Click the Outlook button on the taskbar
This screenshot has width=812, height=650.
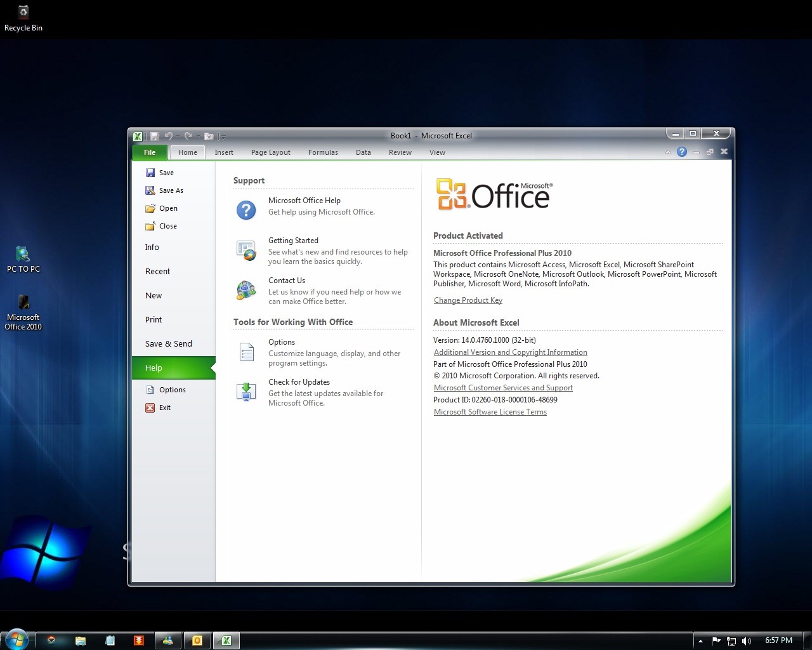point(197,640)
